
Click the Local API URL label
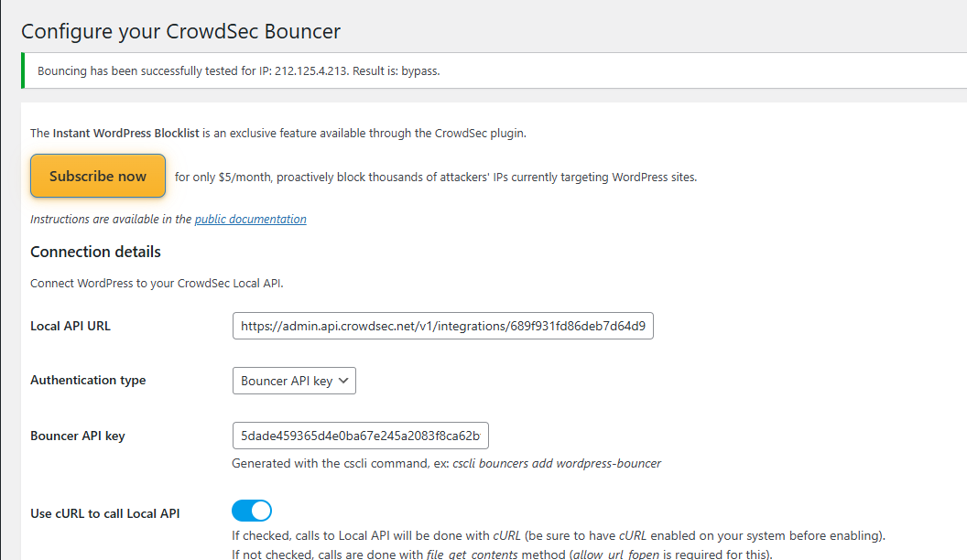[71, 326]
